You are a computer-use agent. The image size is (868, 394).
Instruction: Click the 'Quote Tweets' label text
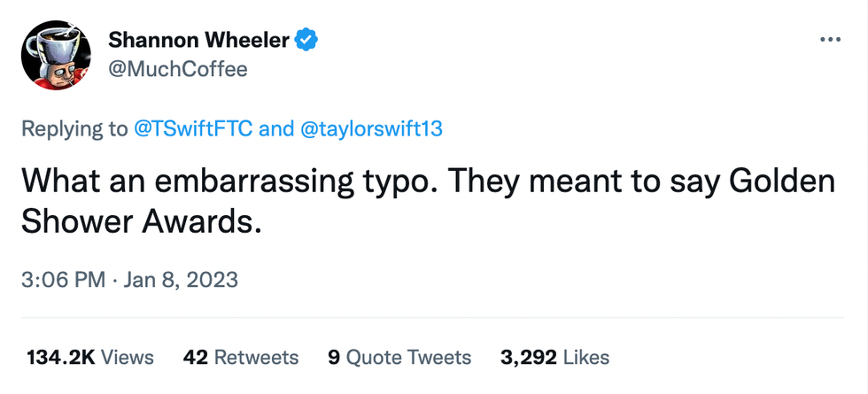pos(408,357)
